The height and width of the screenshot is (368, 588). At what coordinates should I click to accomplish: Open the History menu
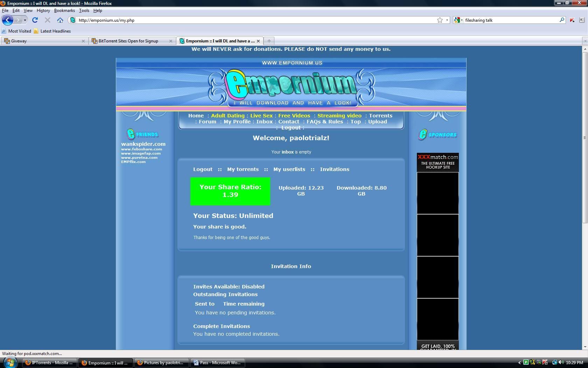click(x=43, y=11)
